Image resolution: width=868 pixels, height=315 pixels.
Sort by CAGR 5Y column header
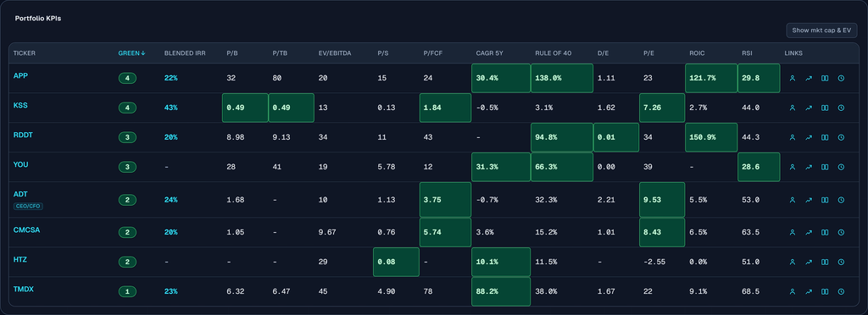click(488, 53)
